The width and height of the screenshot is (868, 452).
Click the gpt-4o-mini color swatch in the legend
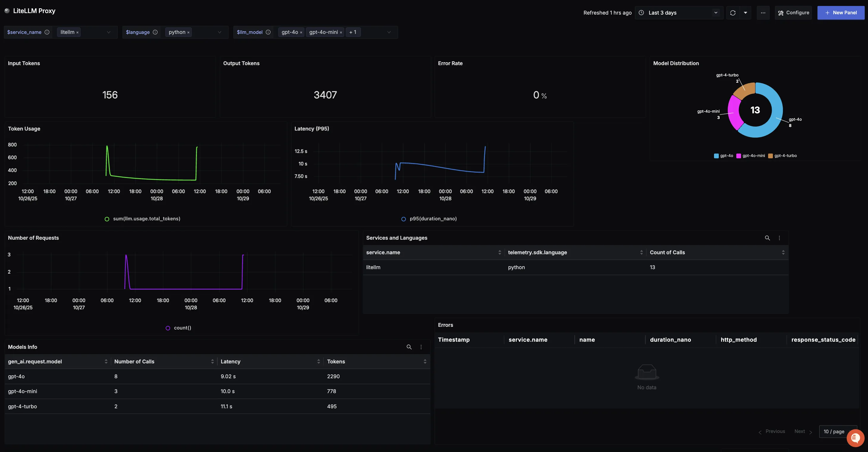(739, 156)
